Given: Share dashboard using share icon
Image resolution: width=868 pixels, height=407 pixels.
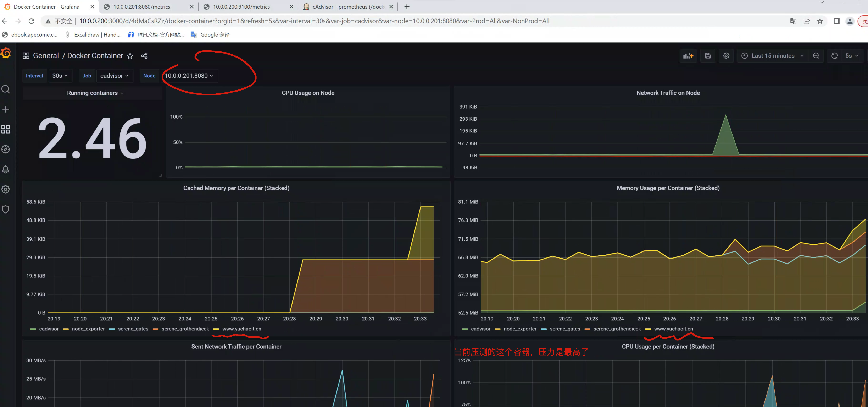Looking at the screenshot, I should pos(144,56).
